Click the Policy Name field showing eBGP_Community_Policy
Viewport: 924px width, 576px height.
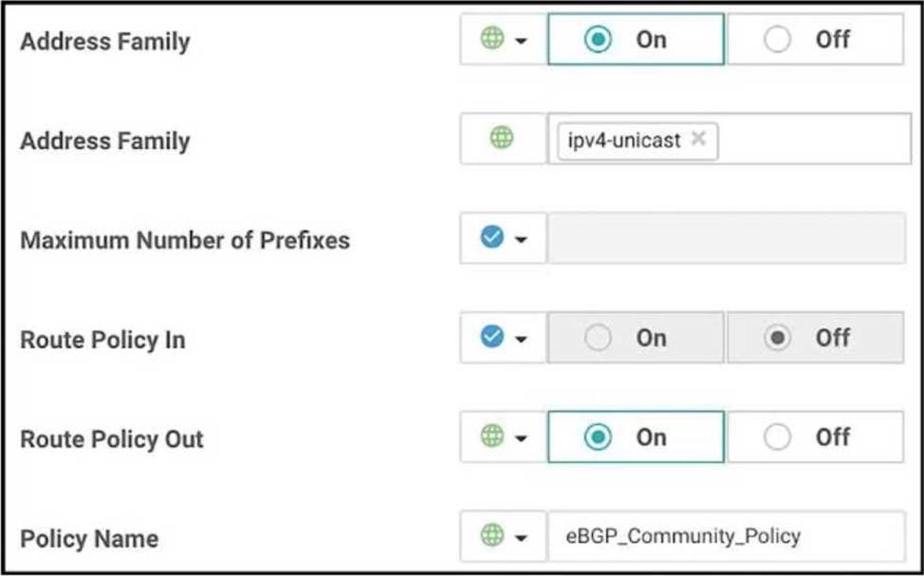(726, 536)
